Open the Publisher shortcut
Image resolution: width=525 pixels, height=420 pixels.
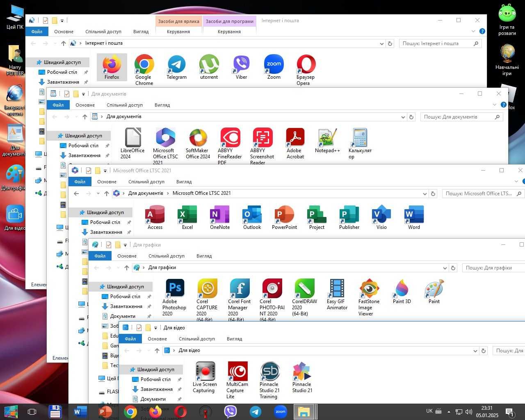(x=349, y=217)
